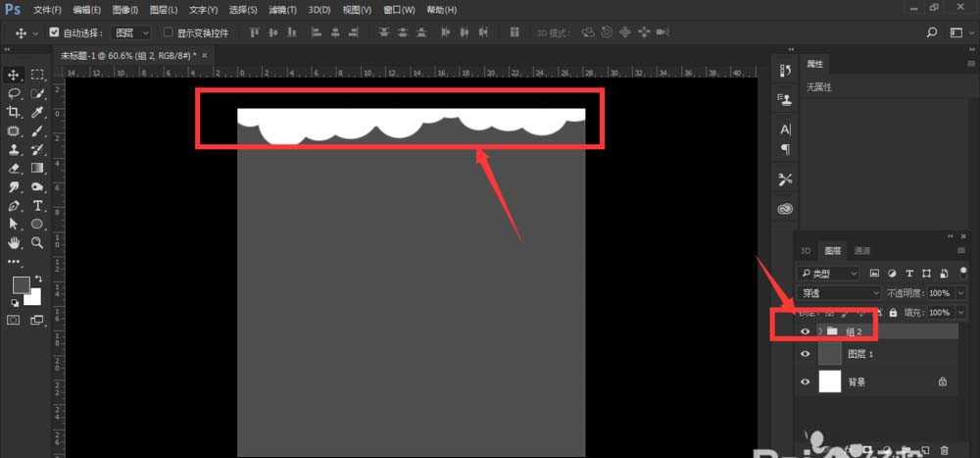Click the delete layer trash icon
The image size is (980, 458).
tap(945, 449)
